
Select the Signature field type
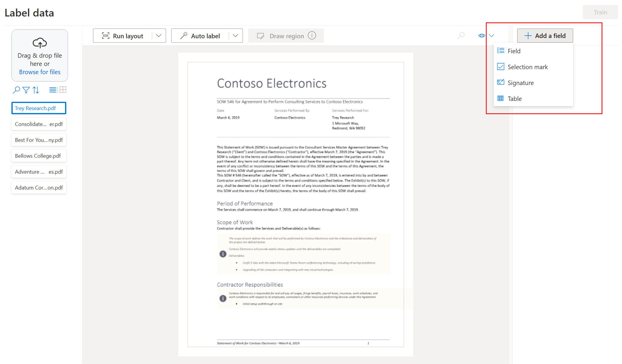pyautogui.click(x=520, y=82)
